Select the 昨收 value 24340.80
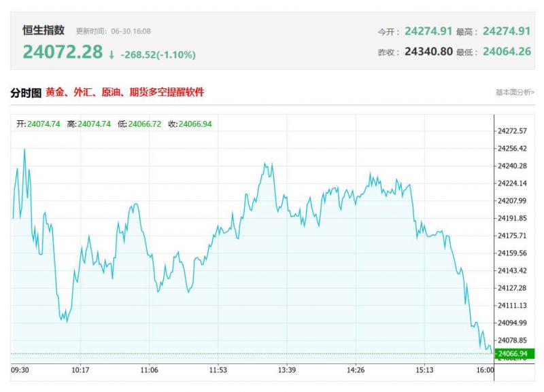 point(429,52)
